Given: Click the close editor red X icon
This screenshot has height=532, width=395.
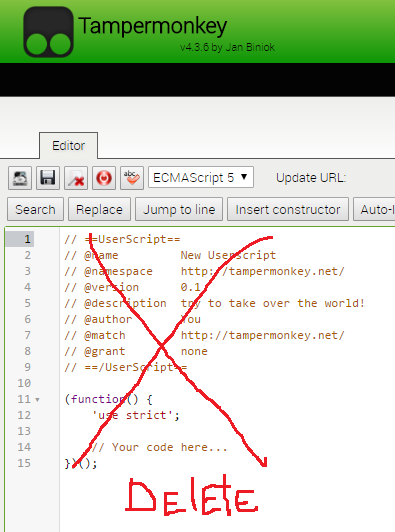Looking at the screenshot, I should click(x=76, y=178).
